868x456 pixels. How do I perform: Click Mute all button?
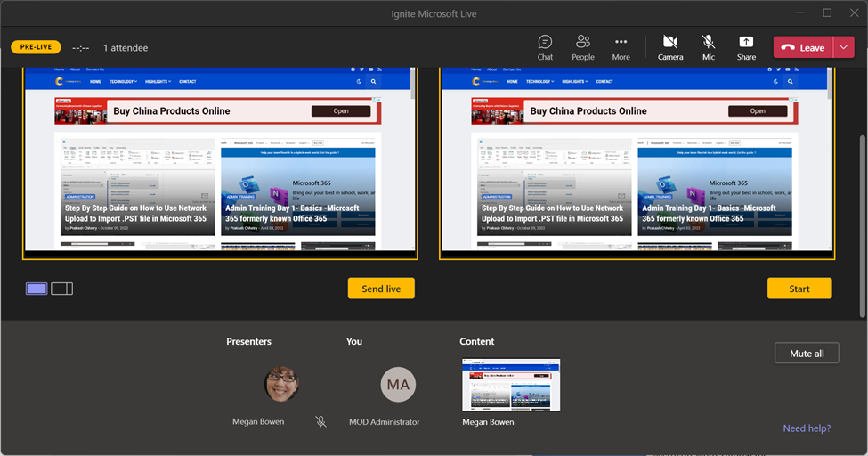click(807, 354)
